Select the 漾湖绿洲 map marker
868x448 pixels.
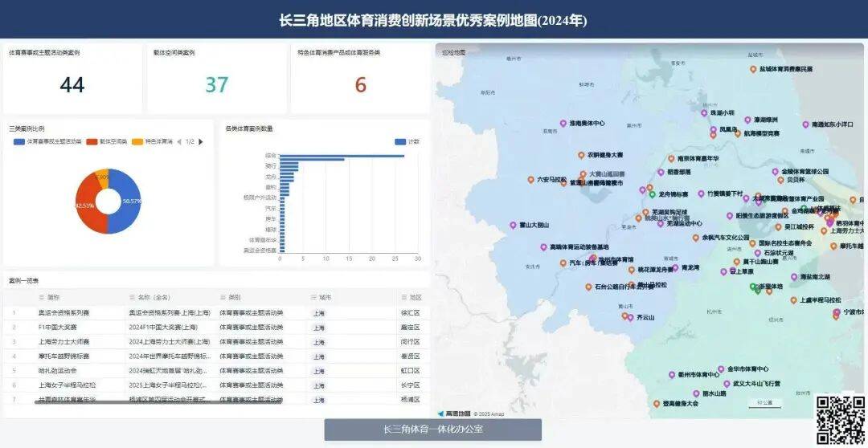747,120
